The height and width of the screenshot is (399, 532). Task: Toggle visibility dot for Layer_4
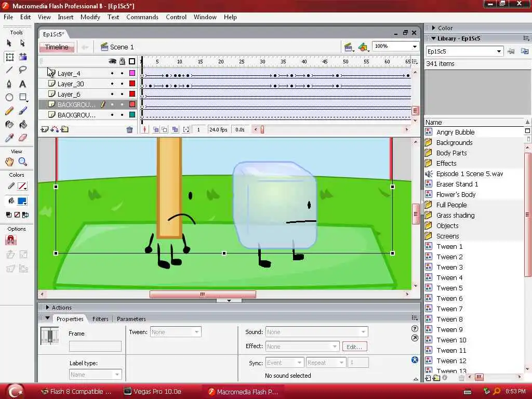(x=112, y=73)
